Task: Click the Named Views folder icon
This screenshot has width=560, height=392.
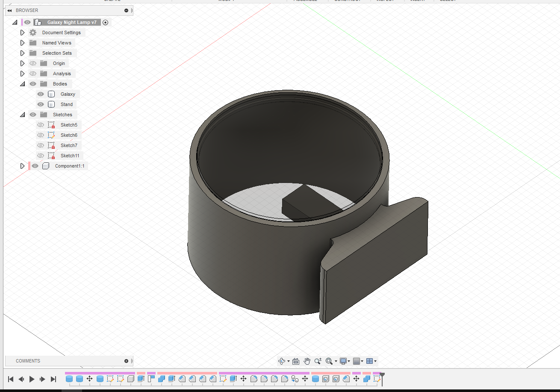Action: coord(33,43)
